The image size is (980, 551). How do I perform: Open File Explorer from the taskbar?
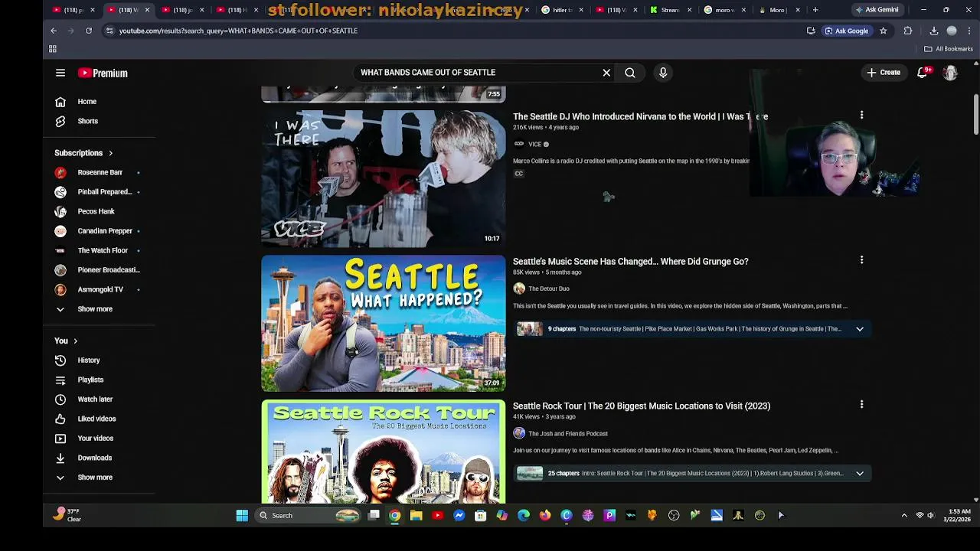click(x=416, y=515)
